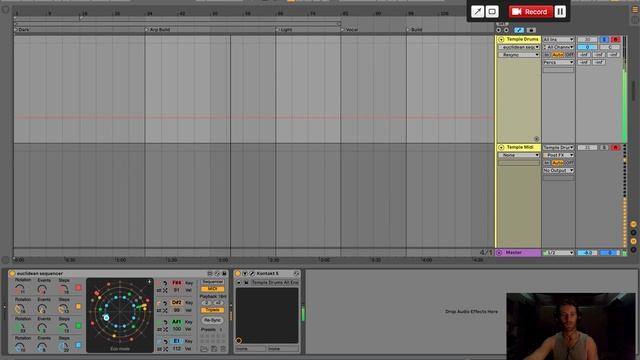Image resolution: width=640 pixels, height=360 pixels.
Task: Switch to the Sequencer mode tab
Action: point(212,282)
